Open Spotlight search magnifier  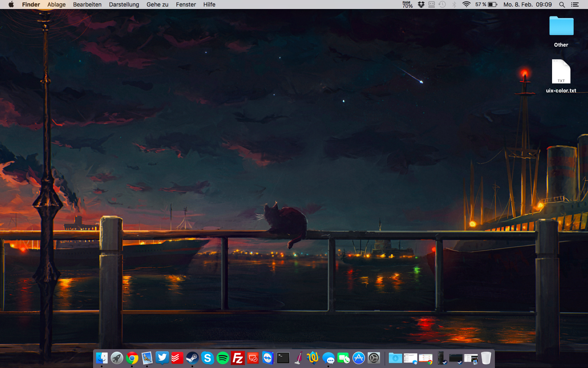pyautogui.click(x=562, y=4)
